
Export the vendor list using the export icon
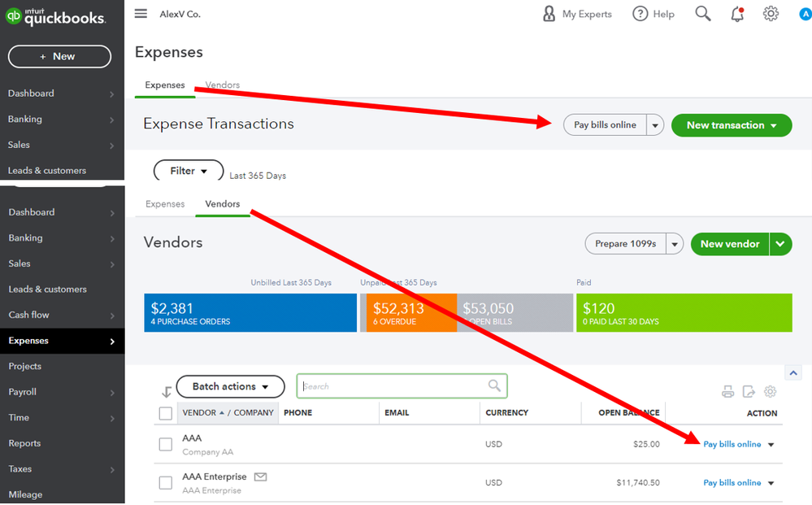pyautogui.click(x=749, y=392)
